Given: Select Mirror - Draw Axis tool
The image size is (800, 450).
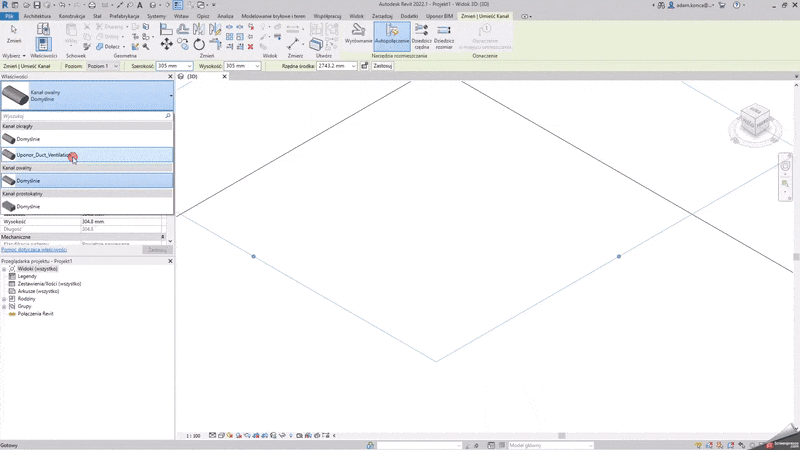Looking at the screenshot, I should click(215, 29).
